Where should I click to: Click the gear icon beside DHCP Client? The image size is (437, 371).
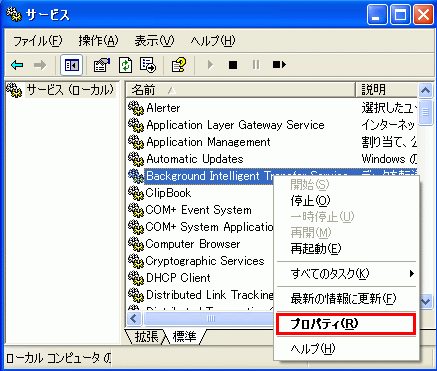coord(136,278)
